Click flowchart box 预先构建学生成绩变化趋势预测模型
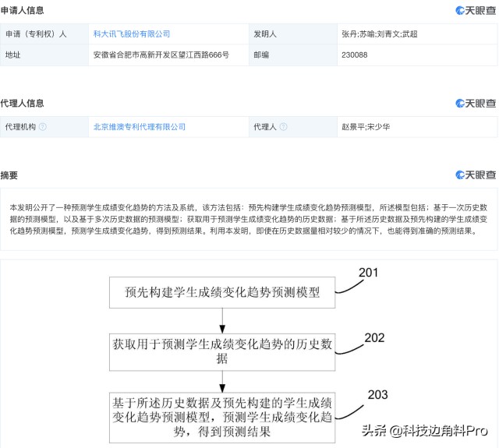This screenshot has width=499, height=448. [222, 292]
